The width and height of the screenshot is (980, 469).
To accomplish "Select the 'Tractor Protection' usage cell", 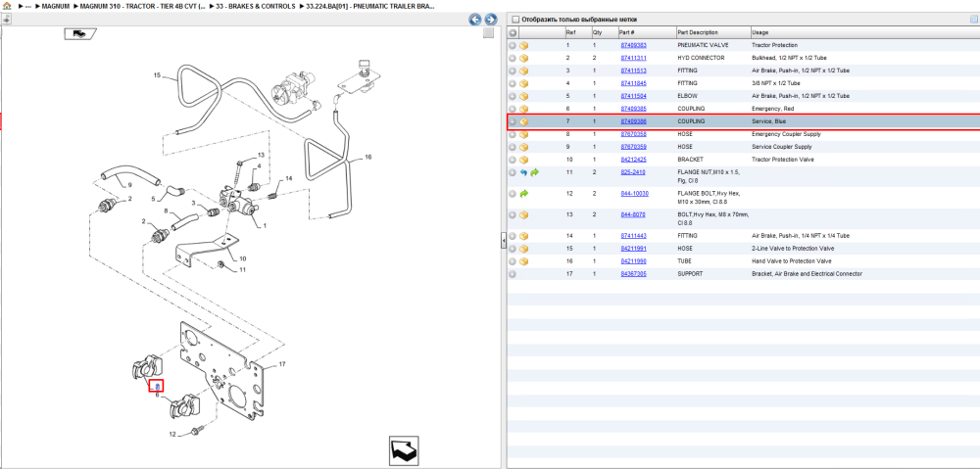I will (774, 45).
